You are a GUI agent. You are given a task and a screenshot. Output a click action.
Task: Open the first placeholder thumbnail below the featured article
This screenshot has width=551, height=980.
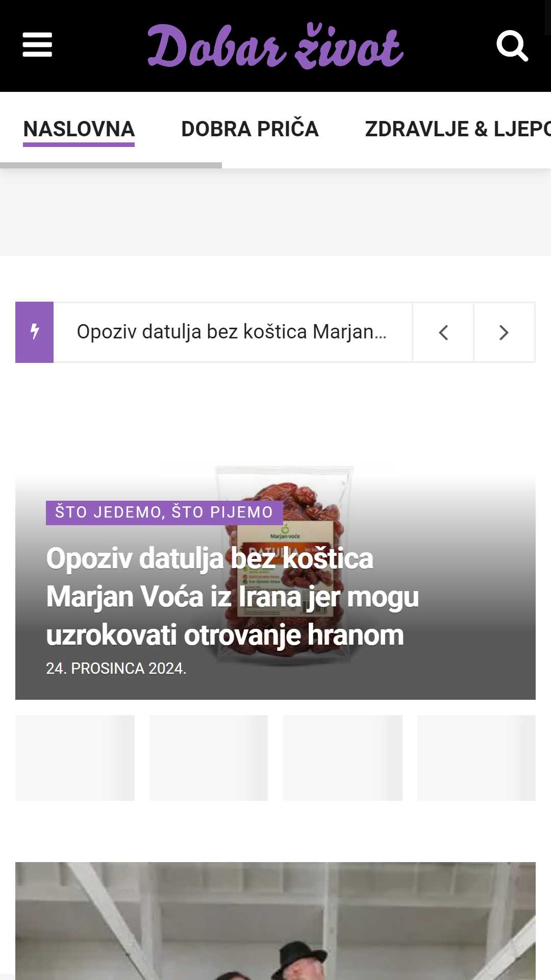[75, 758]
